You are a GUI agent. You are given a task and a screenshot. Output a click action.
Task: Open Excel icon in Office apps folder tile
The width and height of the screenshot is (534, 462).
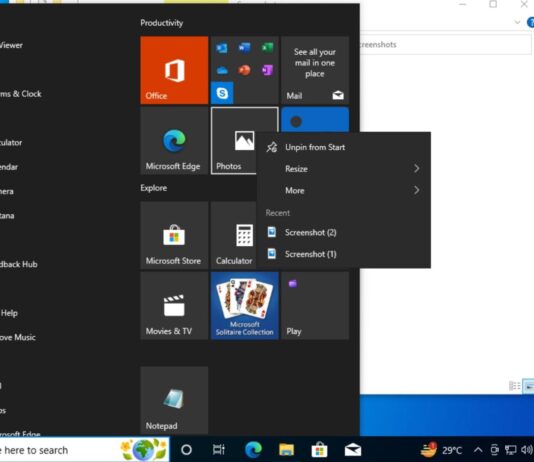[x=267, y=47]
